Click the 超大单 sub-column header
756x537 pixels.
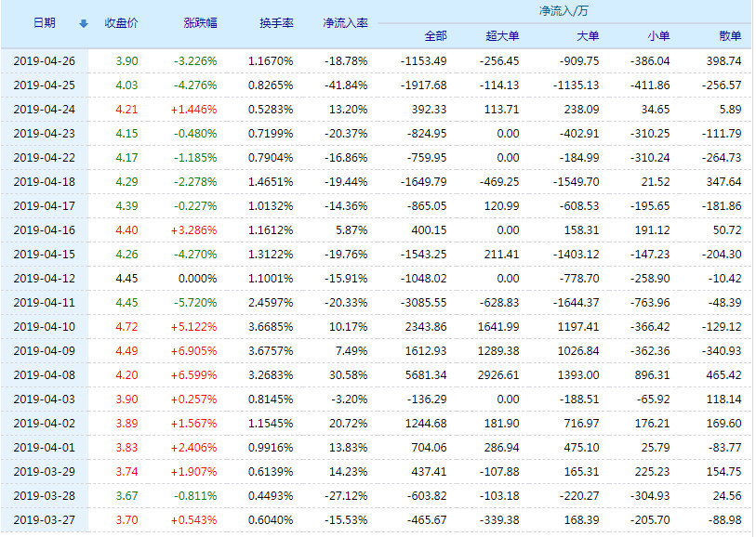502,36
